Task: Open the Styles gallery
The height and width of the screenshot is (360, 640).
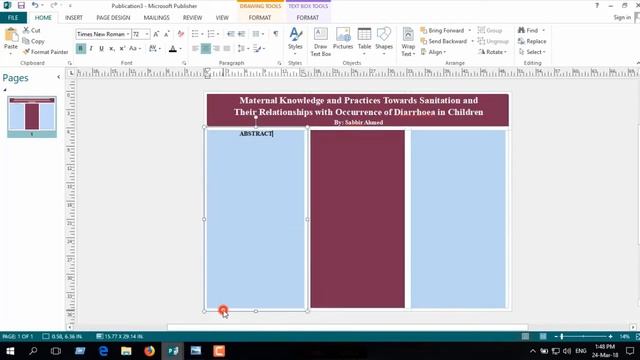Action: pyautogui.click(x=295, y=41)
